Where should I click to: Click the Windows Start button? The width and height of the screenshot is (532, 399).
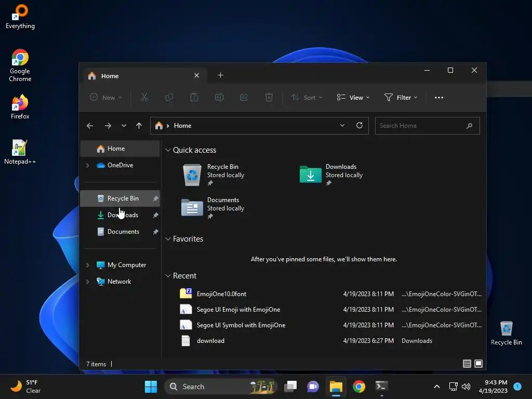151,387
